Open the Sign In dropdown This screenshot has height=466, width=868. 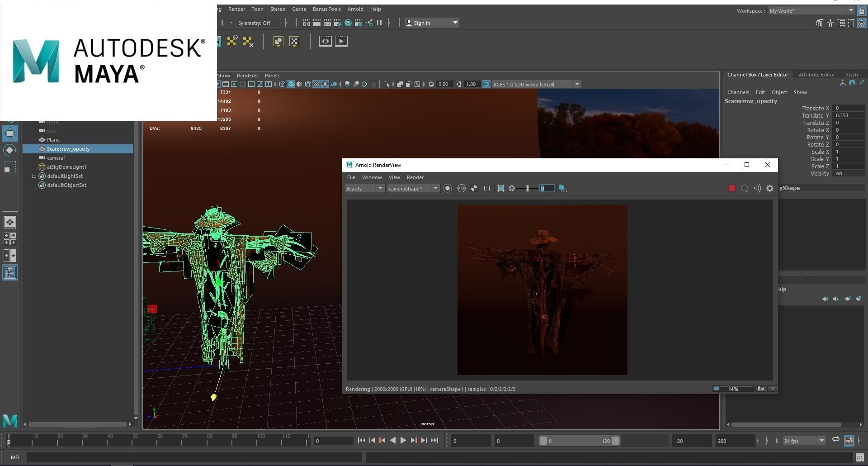432,23
